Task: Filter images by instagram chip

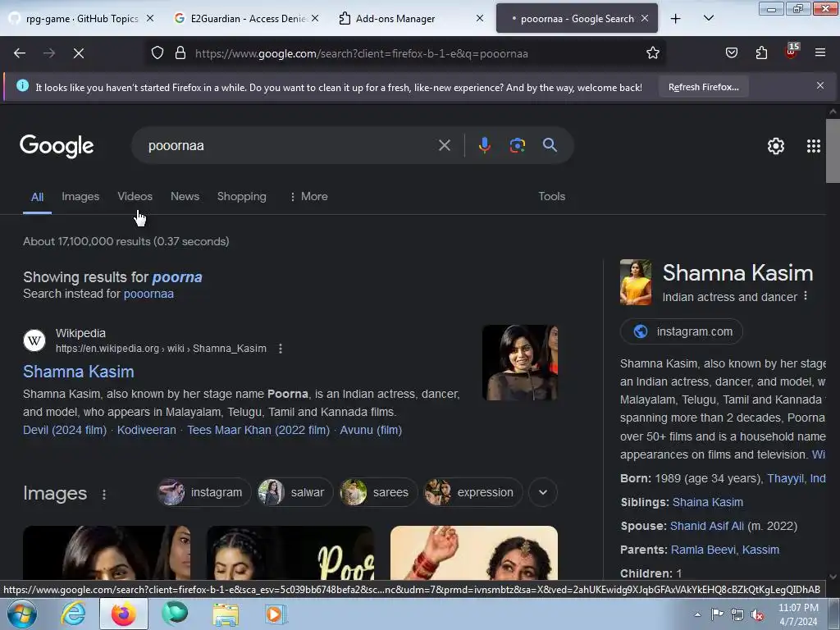Action: coord(203,492)
